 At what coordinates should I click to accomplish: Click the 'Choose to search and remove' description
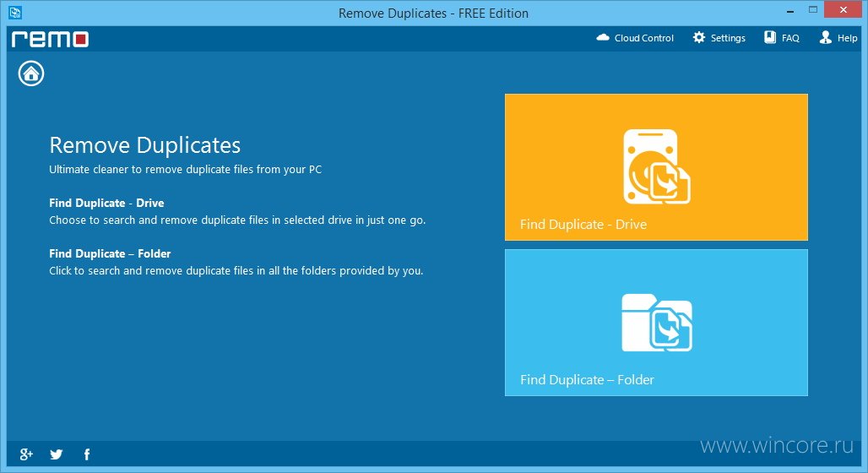point(237,220)
